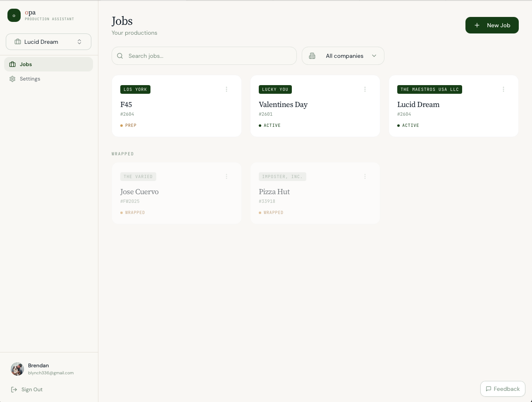Open the Pizza Hut card's options menu
Screen dimensions: 532x402
click(x=365, y=176)
